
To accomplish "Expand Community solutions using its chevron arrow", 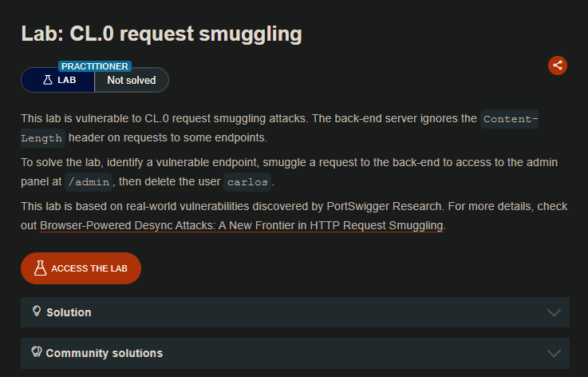I will (554, 353).
